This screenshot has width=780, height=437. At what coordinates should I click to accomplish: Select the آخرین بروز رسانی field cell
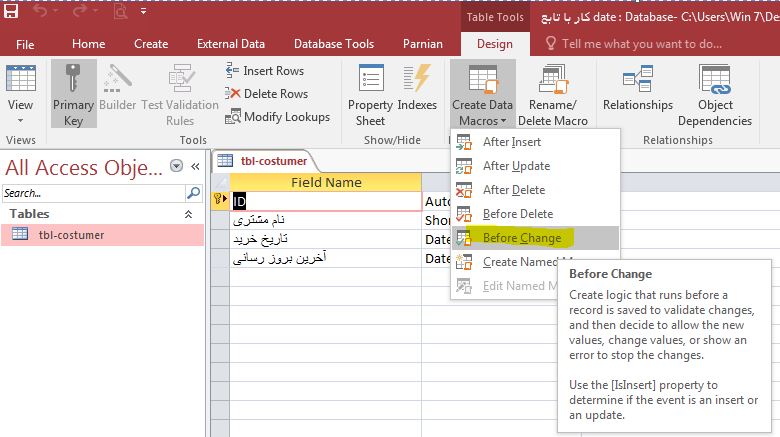[x=326, y=258]
